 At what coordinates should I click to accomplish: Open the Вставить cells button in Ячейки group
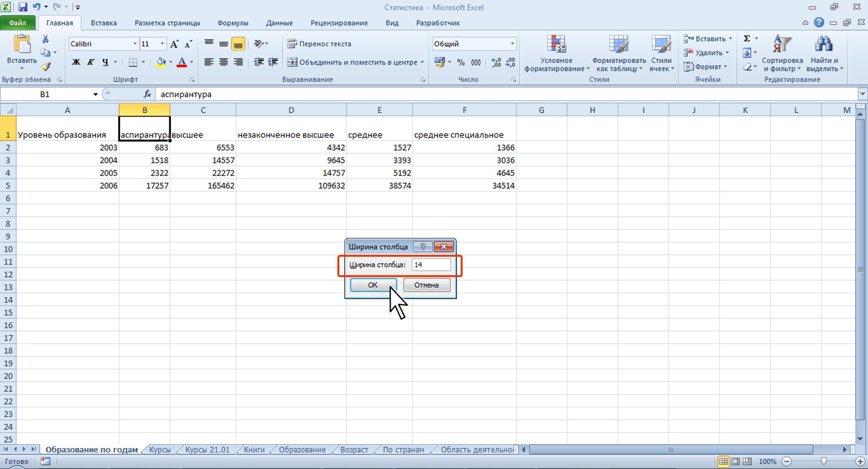708,39
